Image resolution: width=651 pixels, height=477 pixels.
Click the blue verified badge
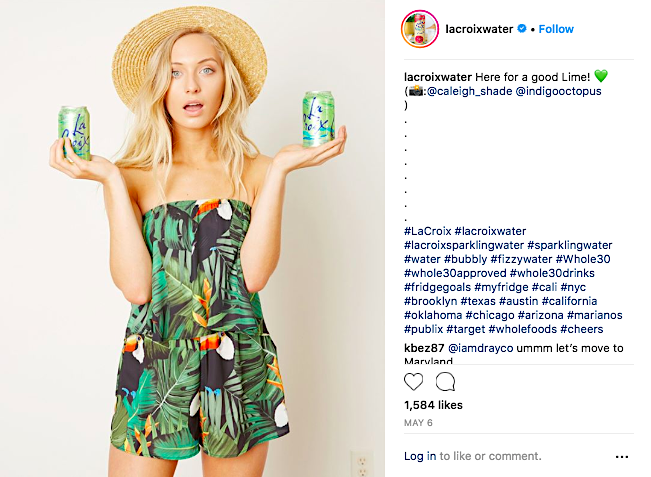click(521, 30)
